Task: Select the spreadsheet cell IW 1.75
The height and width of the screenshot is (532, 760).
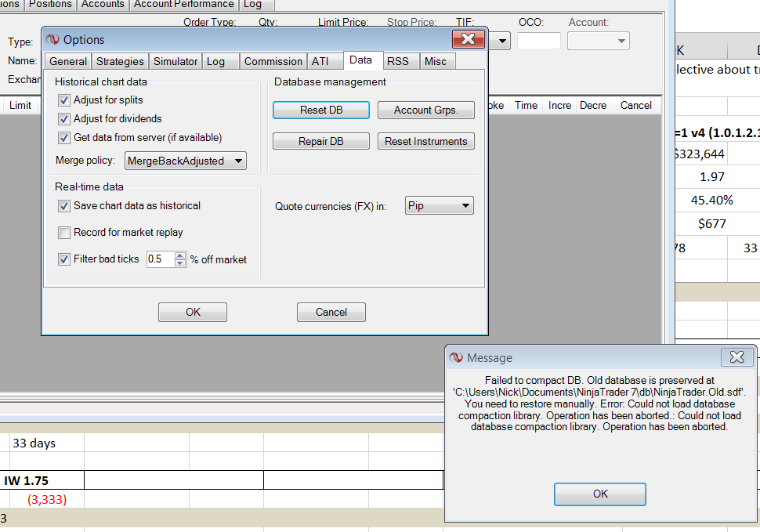Action: pos(42,480)
